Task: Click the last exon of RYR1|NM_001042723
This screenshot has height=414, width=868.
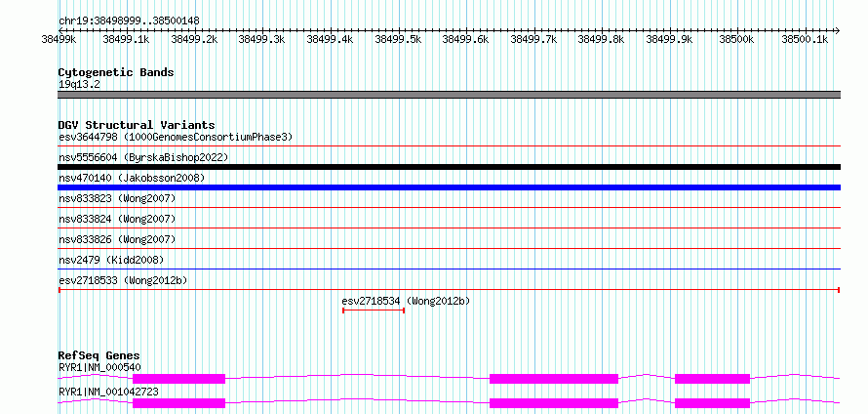Action: pos(713,403)
